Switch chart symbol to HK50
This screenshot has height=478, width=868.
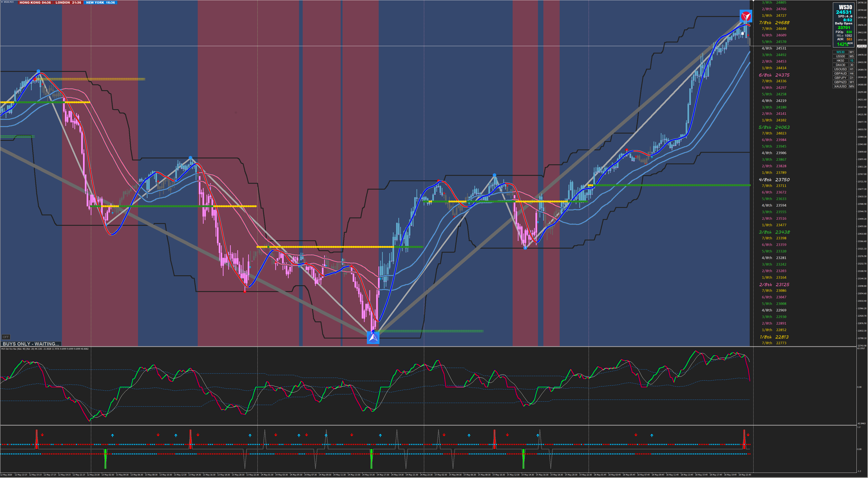point(840,61)
